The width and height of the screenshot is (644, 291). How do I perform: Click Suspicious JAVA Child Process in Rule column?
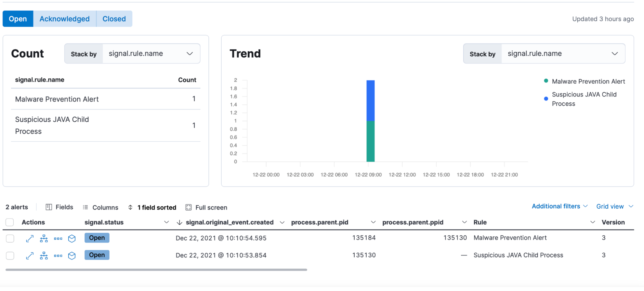[518, 255]
